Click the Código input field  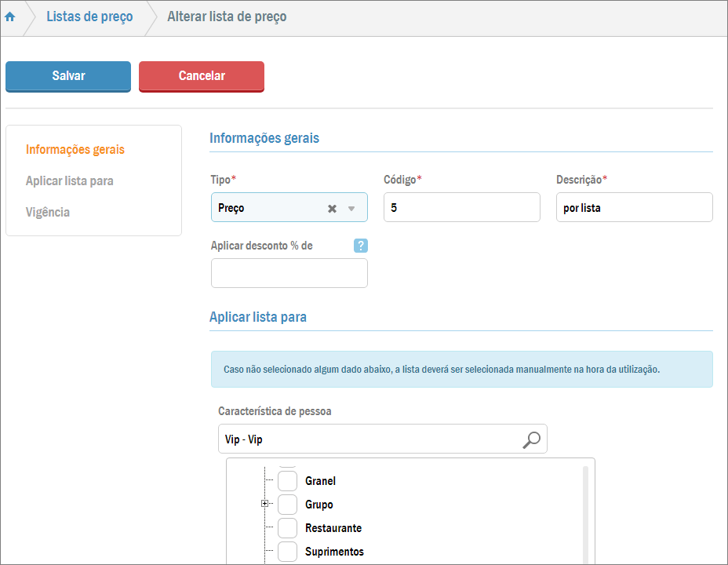[461, 208]
